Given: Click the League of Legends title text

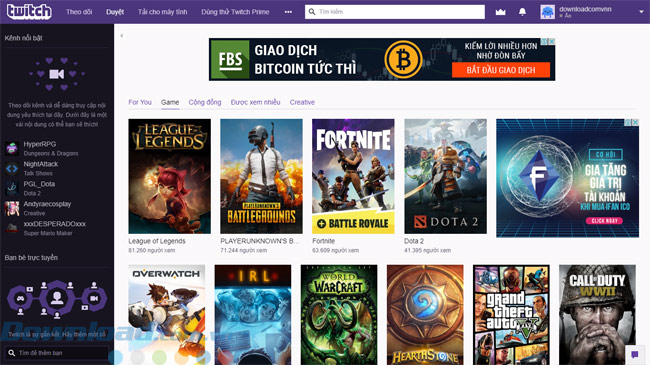Looking at the screenshot, I should tap(157, 241).
